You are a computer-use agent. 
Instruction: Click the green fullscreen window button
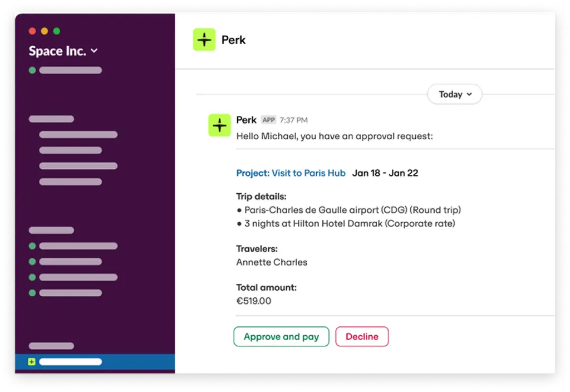57,31
